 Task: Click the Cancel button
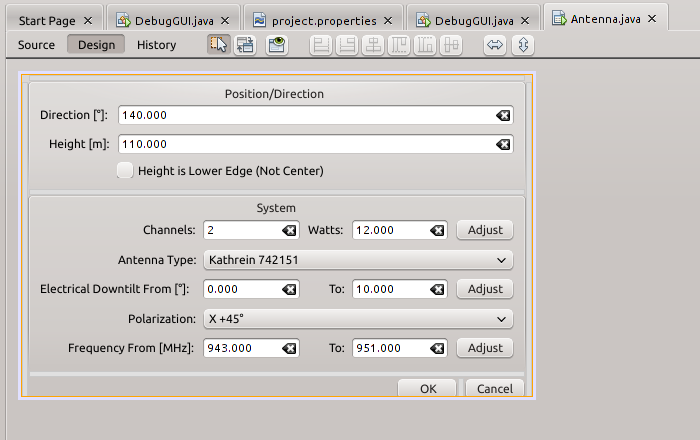[495, 388]
